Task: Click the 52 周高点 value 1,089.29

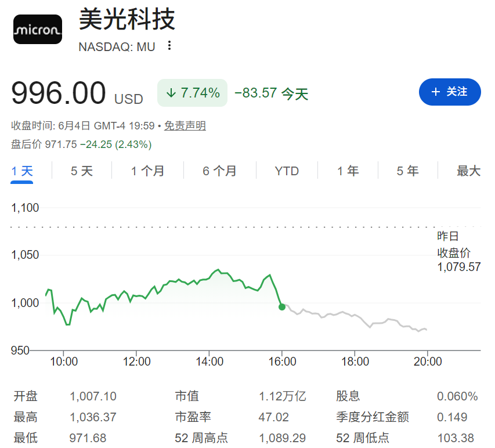Action: 282,438
